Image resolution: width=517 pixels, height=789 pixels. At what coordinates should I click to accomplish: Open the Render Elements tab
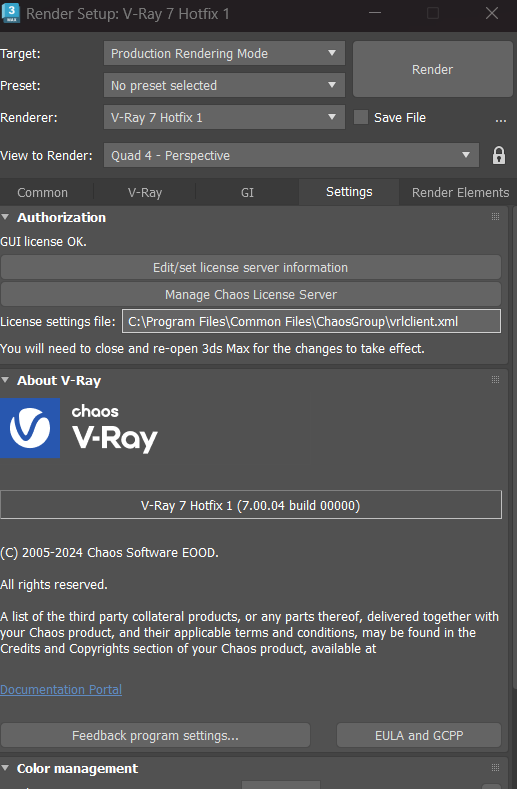460,192
